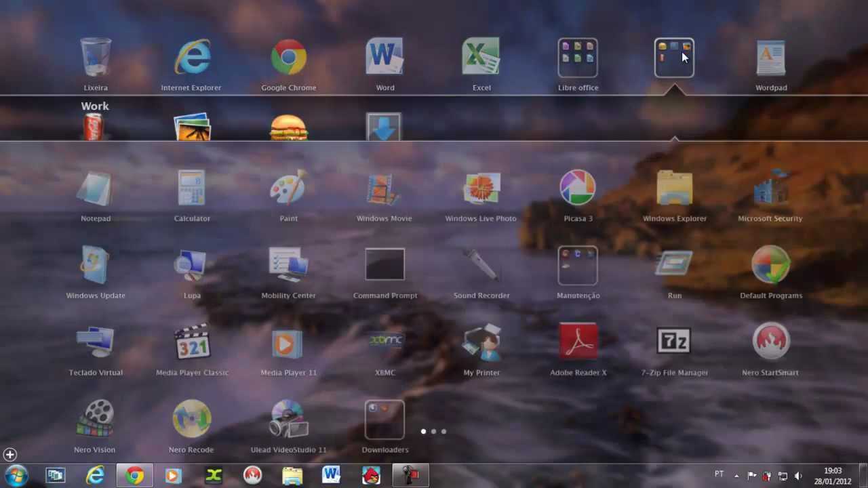Click the PT language indicator in tray
Screen dimensions: 868x488
point(719,474)
